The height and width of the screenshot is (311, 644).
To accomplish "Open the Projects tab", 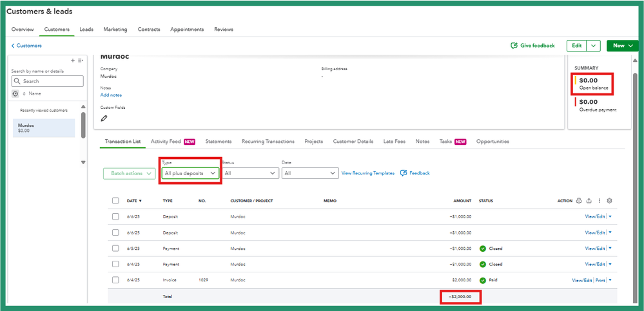I will (x=313, y=142).
